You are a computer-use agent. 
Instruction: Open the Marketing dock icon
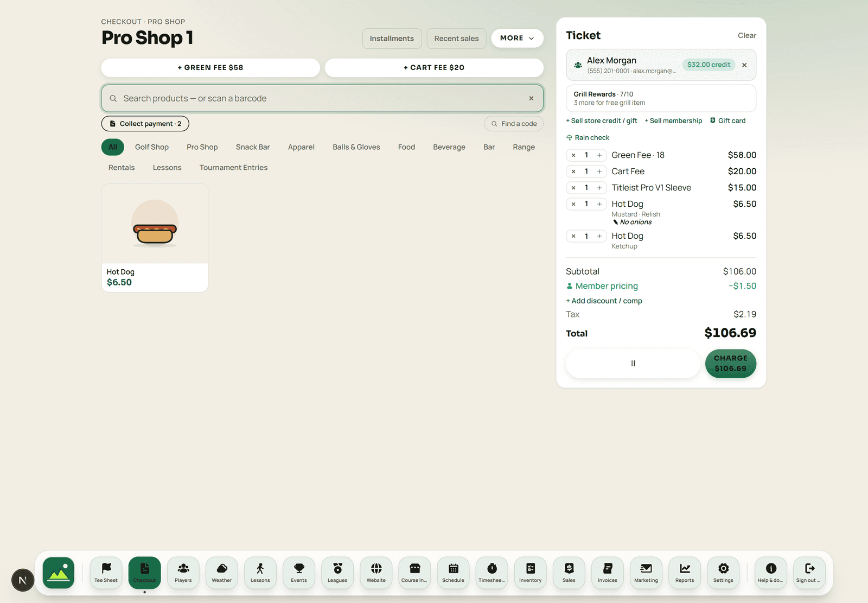tap(646, 573)
